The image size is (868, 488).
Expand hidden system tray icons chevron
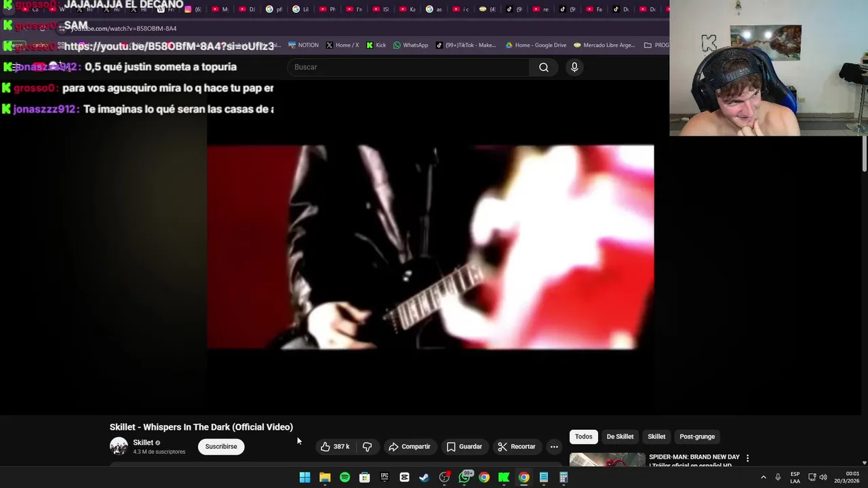pos(763,477)
